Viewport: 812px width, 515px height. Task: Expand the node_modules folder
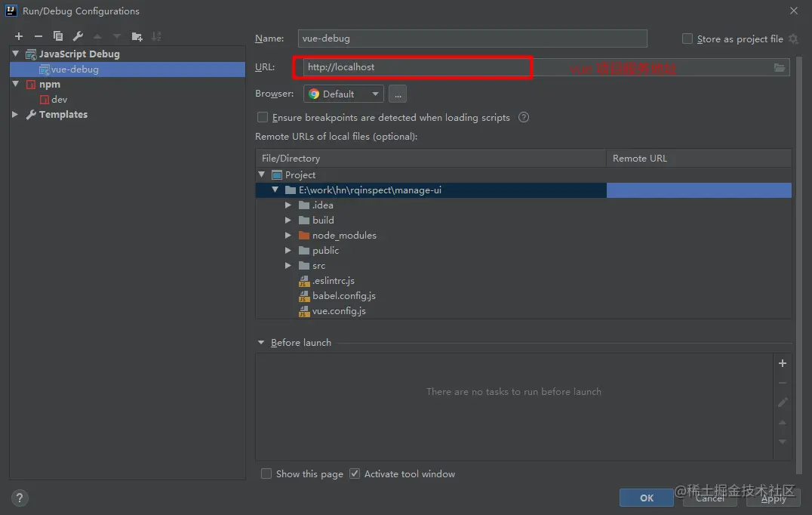(288, 235)
